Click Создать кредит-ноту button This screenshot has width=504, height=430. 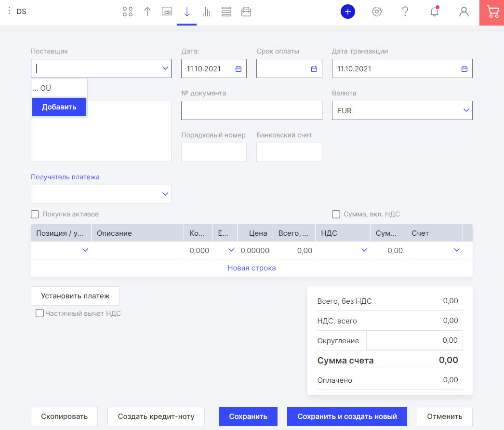click(x=156, y=417)
